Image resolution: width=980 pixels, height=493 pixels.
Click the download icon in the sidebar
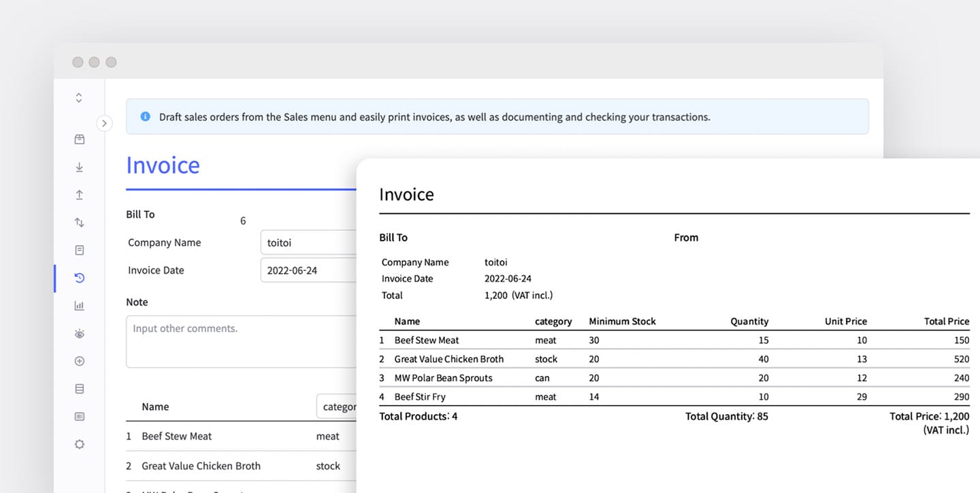pyautogui.click(x=79, y=167)
